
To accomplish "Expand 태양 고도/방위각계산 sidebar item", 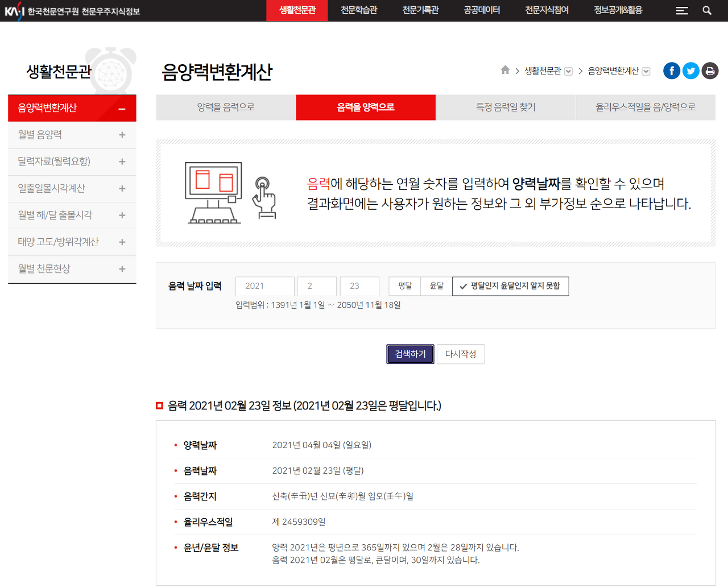I will tap(122, 242).
